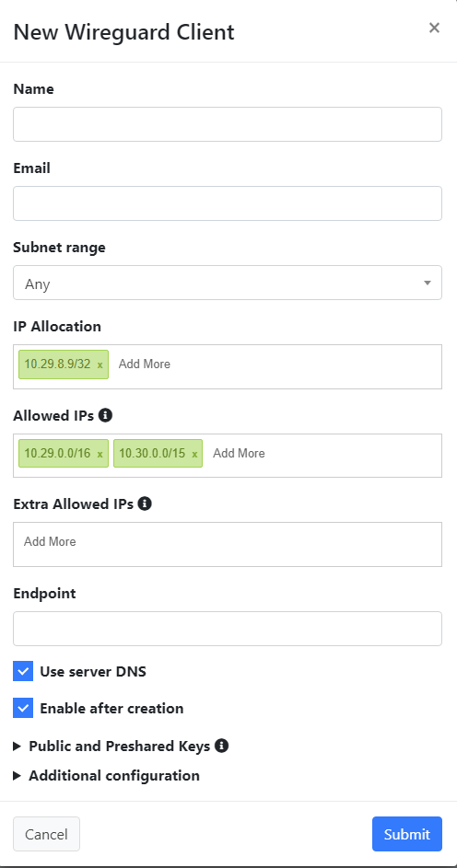Viewport: 457px width, 868px height.
Task: Click the Extra Allowed IPs info icon
Action: pos(145,503)
